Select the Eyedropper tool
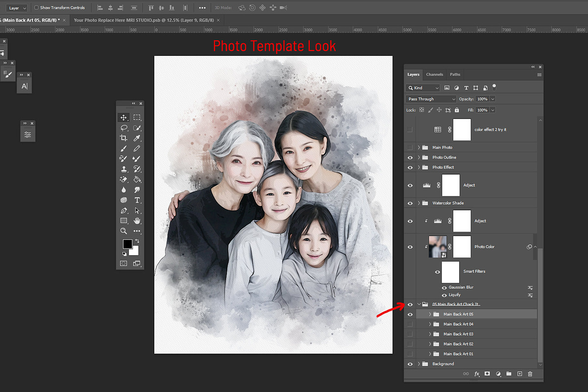 coord(137,138)
